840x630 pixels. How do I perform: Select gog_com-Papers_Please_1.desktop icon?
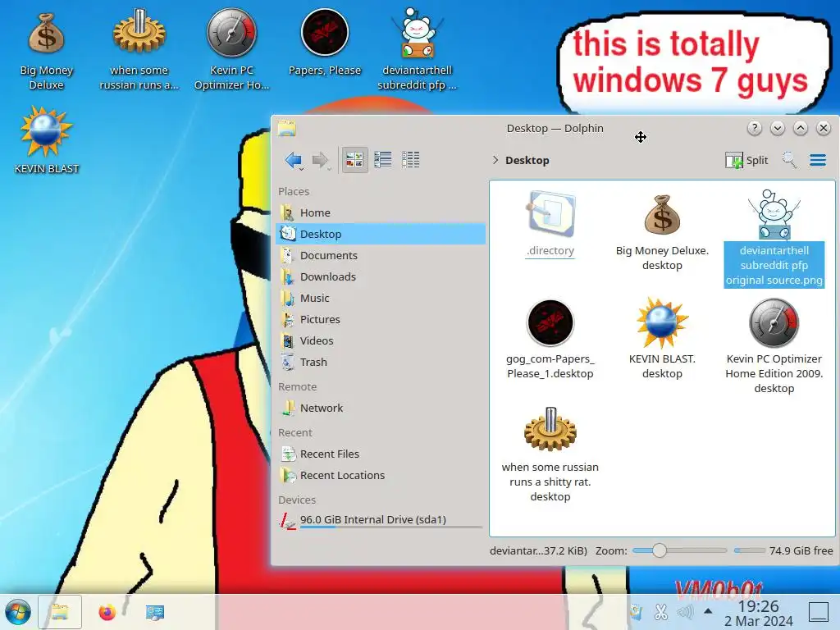[550, 322]
